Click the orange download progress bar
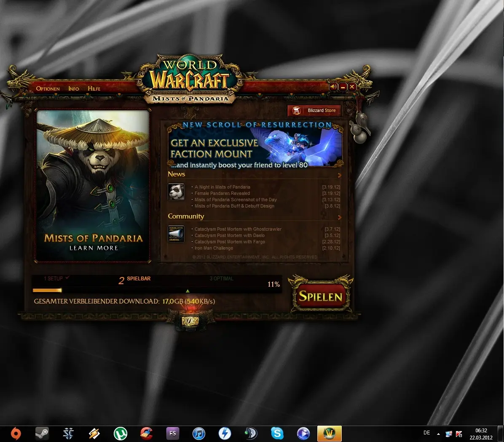The height and width of the screenshot is (442, 504). pos(47,290)
